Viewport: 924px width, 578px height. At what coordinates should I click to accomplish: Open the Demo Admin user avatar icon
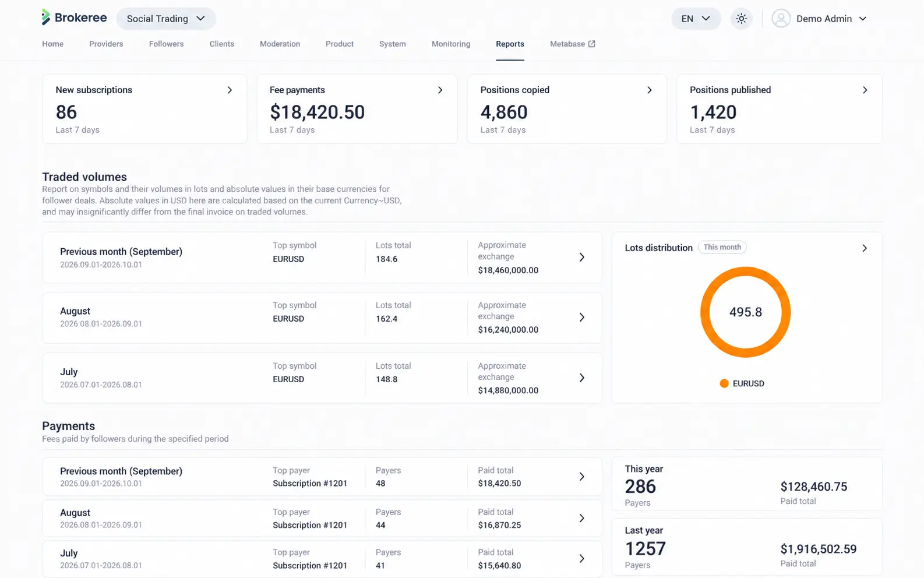(x=781, y=19)
